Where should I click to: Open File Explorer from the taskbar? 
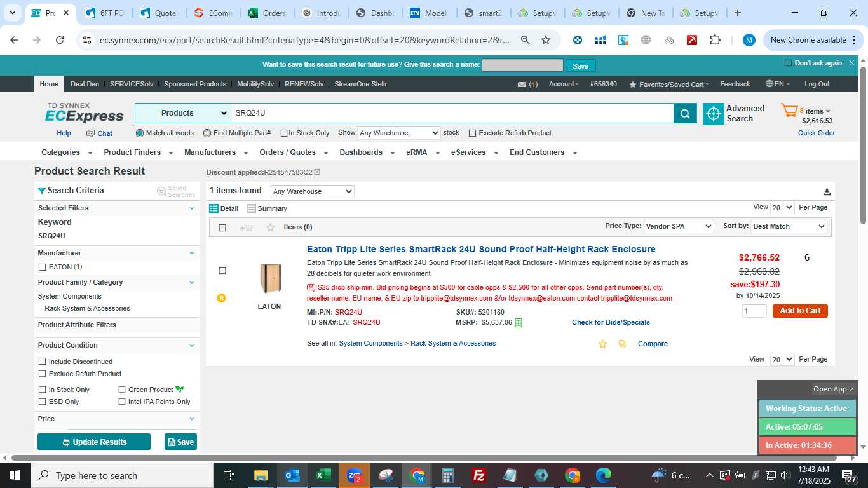tap(261, 475)
